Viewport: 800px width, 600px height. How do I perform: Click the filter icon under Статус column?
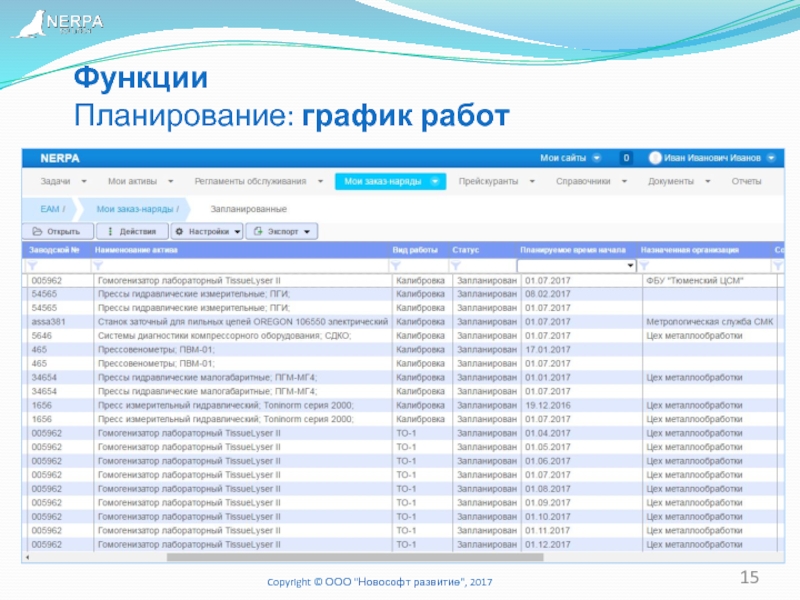pos(457,266)
